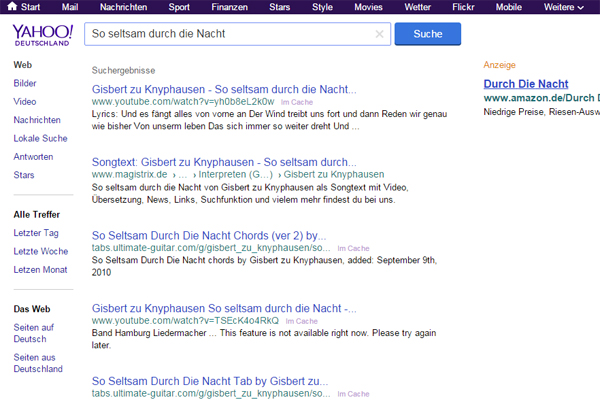
Task: Click the Yahoo Deutschland logo
Action: pos(40,37)
